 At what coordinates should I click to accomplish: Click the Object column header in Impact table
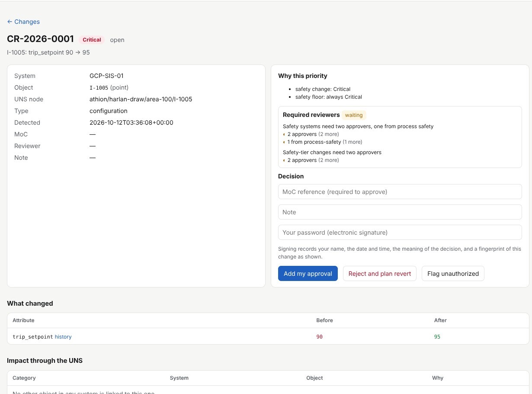click(x=314, y=378)
